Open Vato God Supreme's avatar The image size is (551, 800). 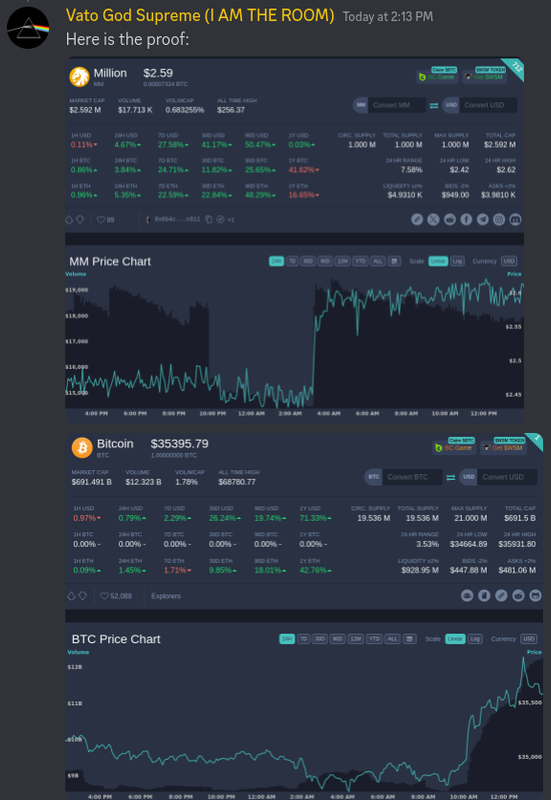pyautogui.click(x=28, y=28)
